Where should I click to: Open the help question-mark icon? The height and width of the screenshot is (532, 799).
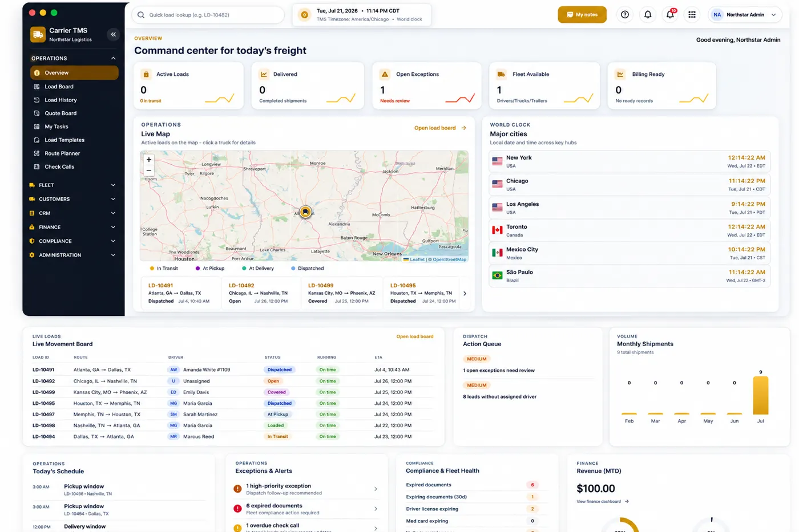[x=625, y=15]
